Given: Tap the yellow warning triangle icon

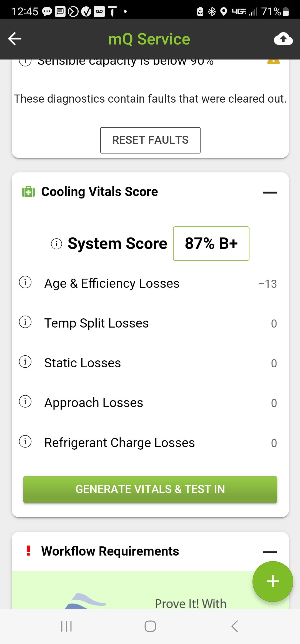Looking at the screenshot, I should (273, 61).
